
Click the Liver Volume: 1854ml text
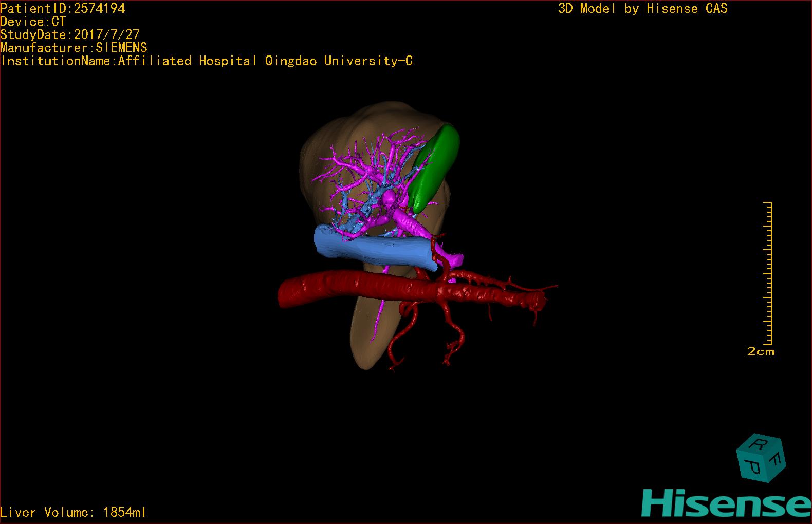coord(73,512)
